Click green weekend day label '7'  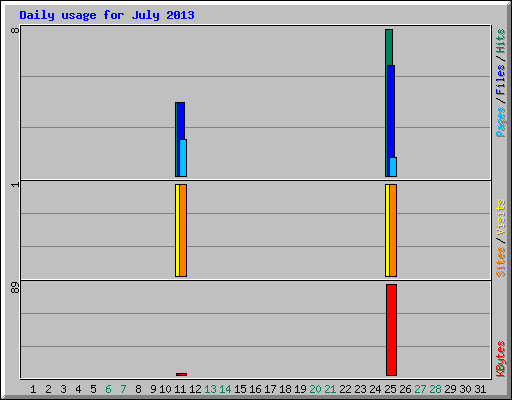pyautogui.click(x=123, y=389)
